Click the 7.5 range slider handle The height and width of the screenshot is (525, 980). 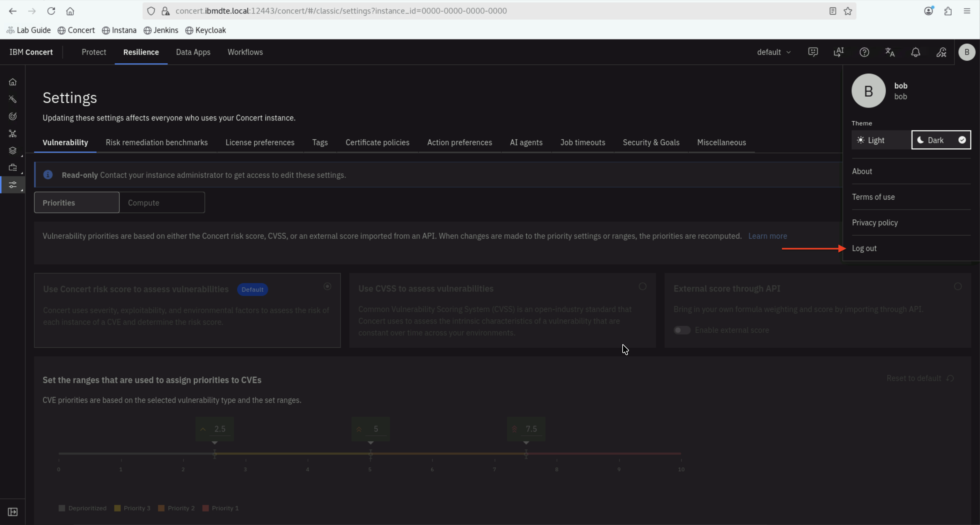(x=526, y=454)
